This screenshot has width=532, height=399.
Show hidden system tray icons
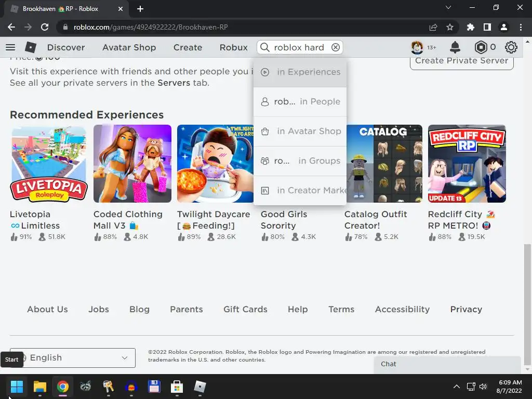pyautogui.click(x=457, y=387)
